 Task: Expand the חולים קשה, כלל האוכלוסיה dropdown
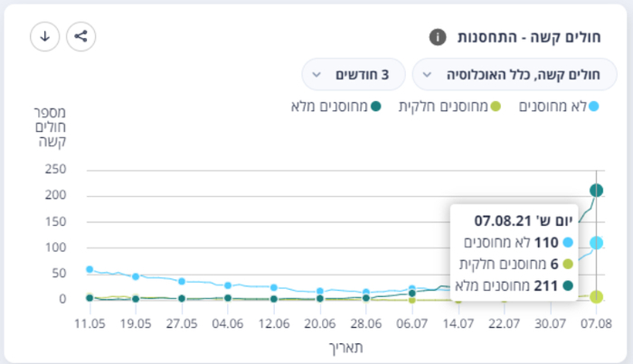click(514, 74)
